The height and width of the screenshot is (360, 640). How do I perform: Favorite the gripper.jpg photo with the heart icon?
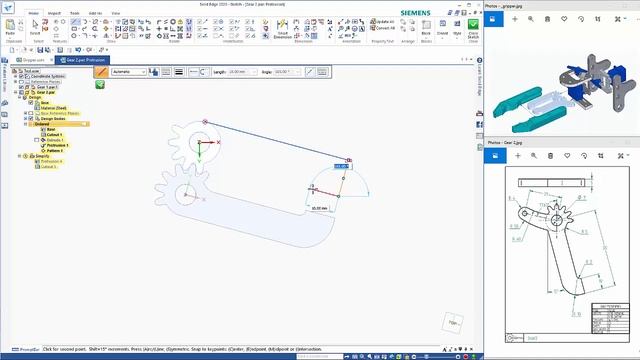tap(564, 19)
